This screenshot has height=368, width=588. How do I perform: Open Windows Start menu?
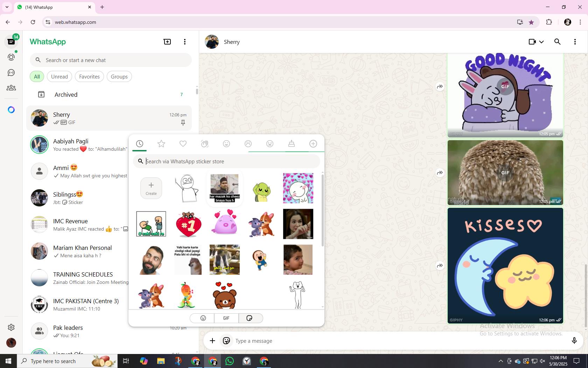click(x=8, y=361)
